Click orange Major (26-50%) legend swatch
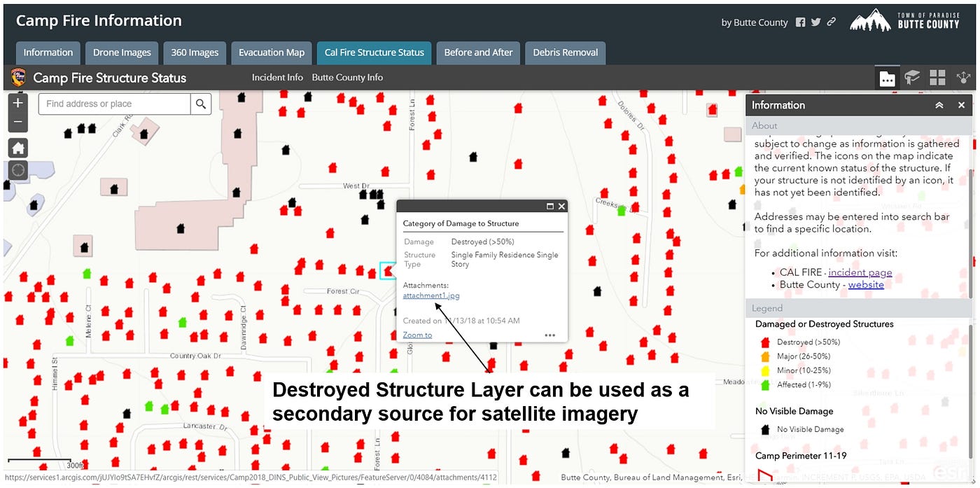Screen dimensions: 980x488 pos(764,356)
